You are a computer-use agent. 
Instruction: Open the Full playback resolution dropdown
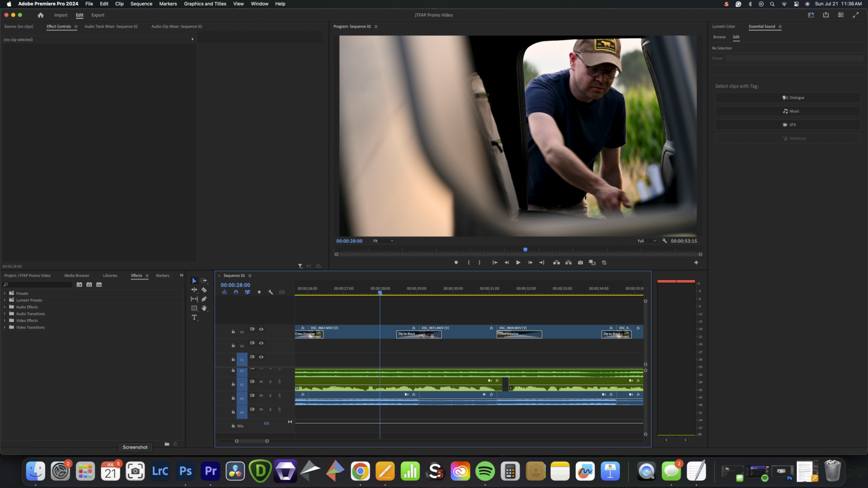tap(646, 241)
